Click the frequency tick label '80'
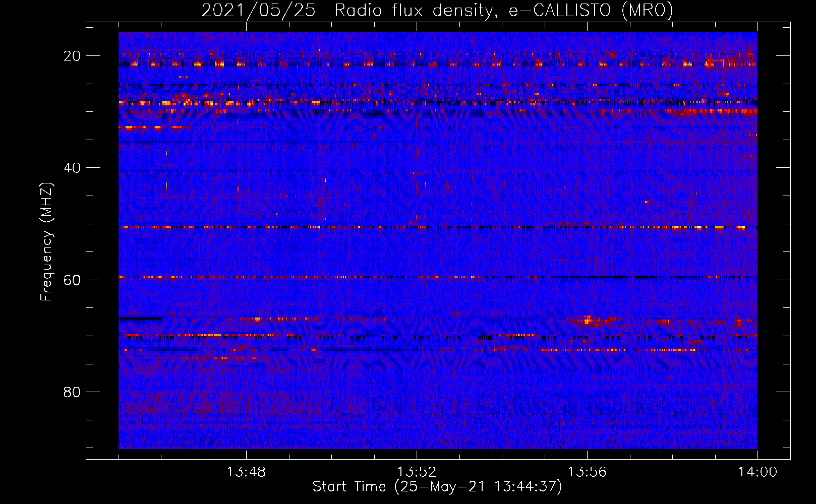The width and height of the screenshot is (816, 504). [x=72, y=392]
